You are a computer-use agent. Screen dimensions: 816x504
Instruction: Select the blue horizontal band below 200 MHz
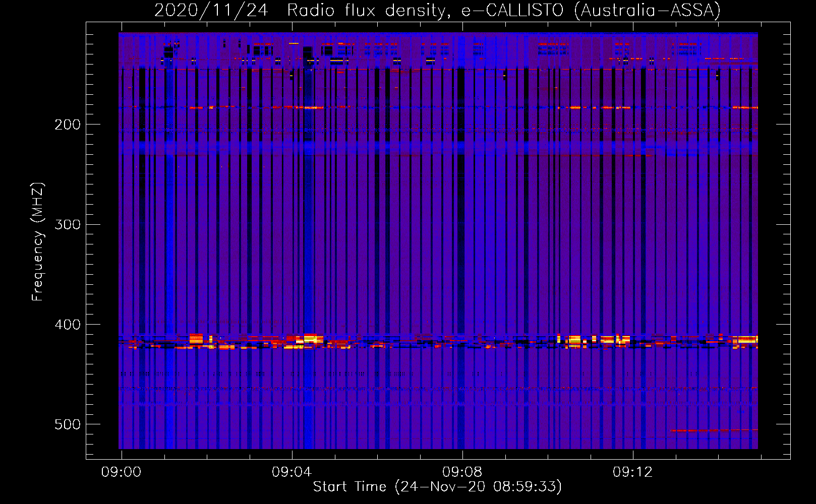(x=438, y=147)
